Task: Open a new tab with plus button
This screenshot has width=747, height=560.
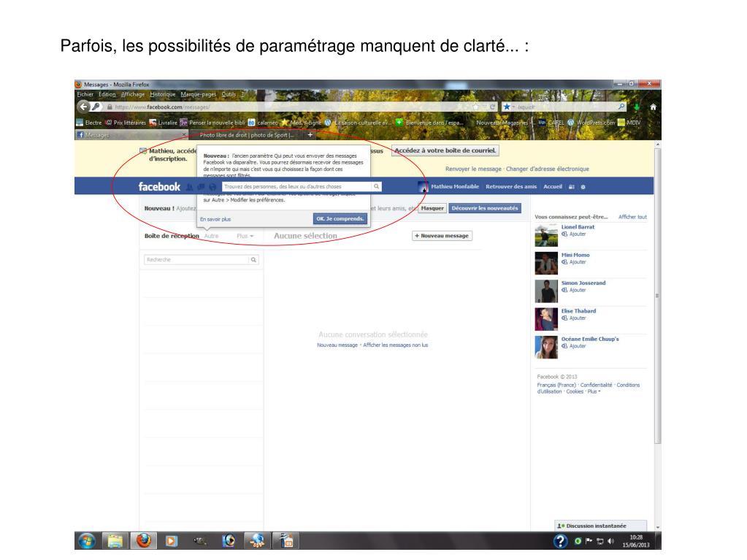Action: point(310,135)
